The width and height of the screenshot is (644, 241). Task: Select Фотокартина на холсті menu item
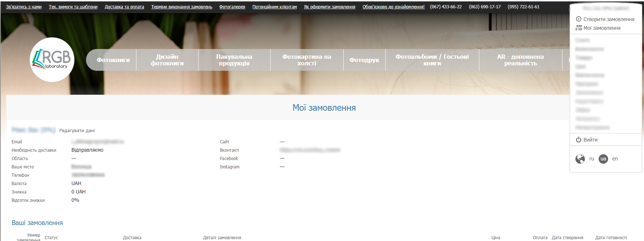coord(307,60)
